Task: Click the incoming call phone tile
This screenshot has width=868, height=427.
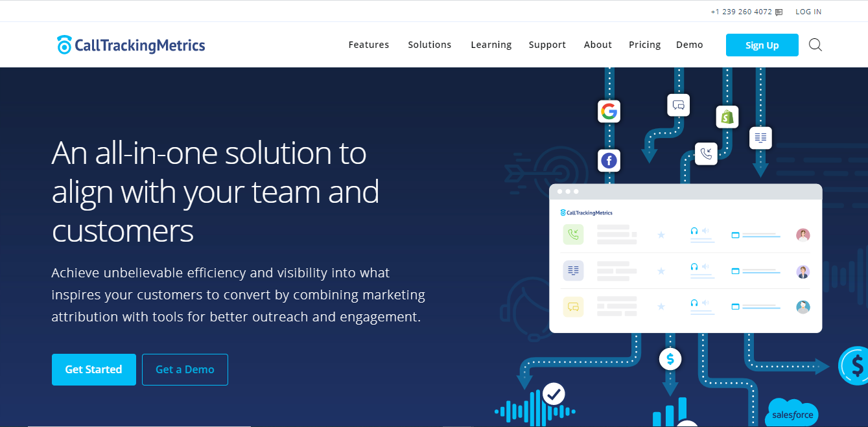Action: pos(706,154)
